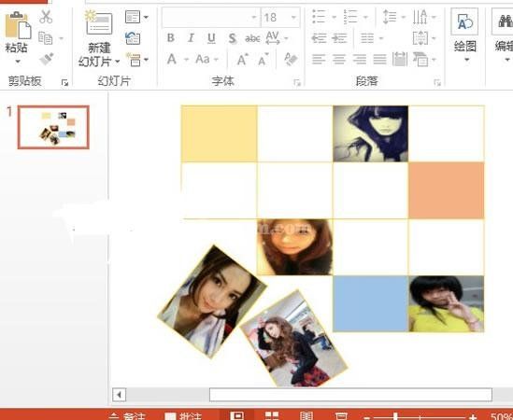Copy selection with the Copy icon
This screenshot has height=420, width=513.
click(x=46, y=38)
